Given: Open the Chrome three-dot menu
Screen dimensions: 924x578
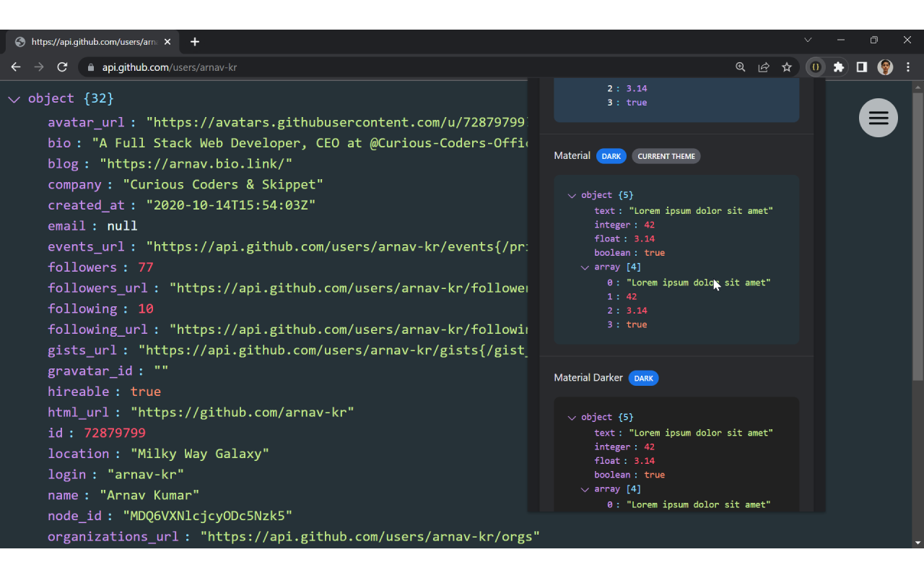Looking at the screenshot, I should coord(907,66).
